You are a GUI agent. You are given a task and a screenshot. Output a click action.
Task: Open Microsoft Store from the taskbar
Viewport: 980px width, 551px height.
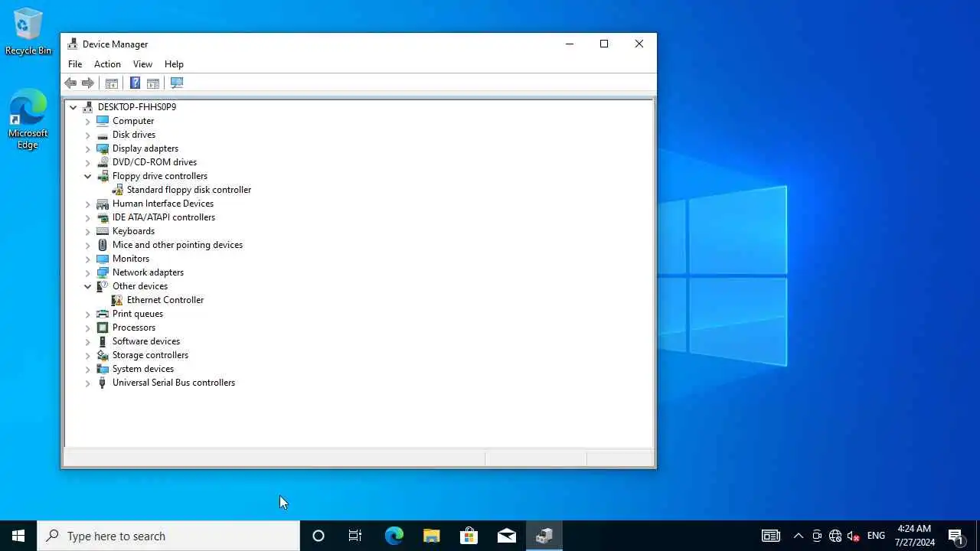tap(469, 536)
